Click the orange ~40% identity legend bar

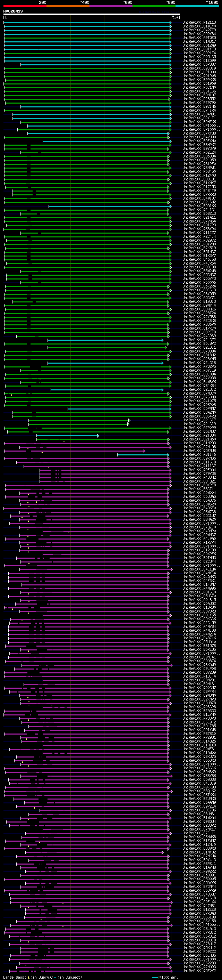coord(68,6)
